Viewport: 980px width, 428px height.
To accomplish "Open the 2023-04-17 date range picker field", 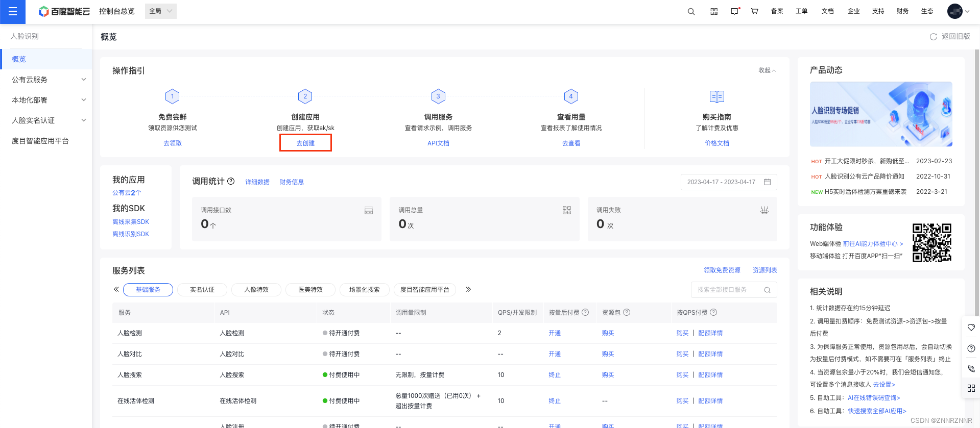I will pyautogui.click(x=729, y=182).
